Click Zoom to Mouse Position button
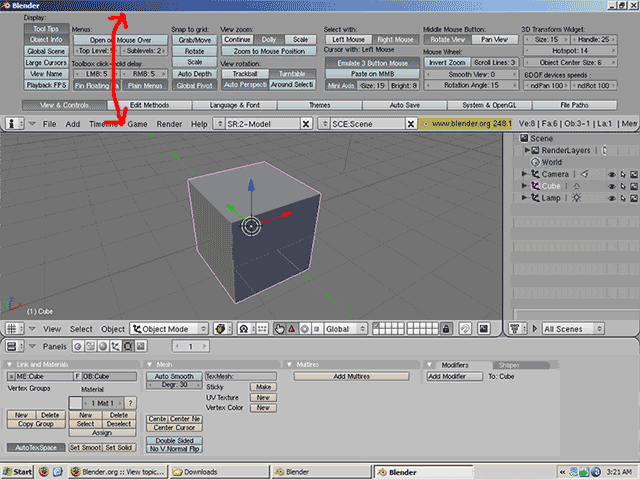640x480 pixels. point(269,51)
